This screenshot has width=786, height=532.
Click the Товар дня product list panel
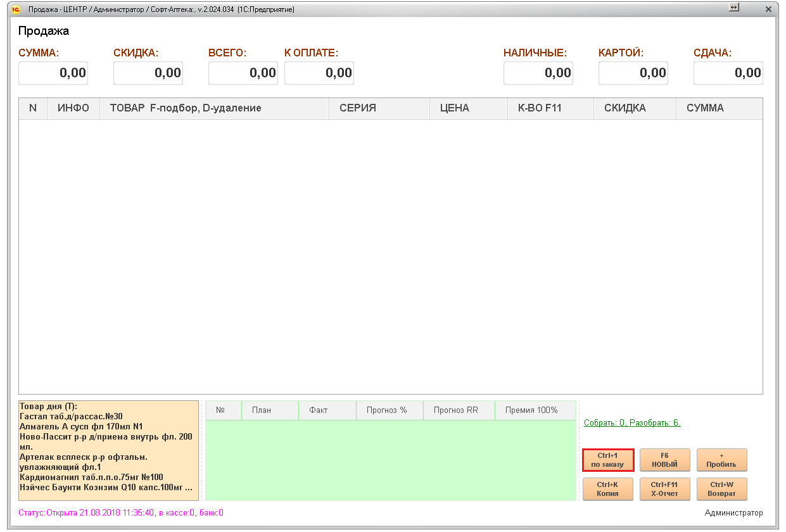[108, 450]
